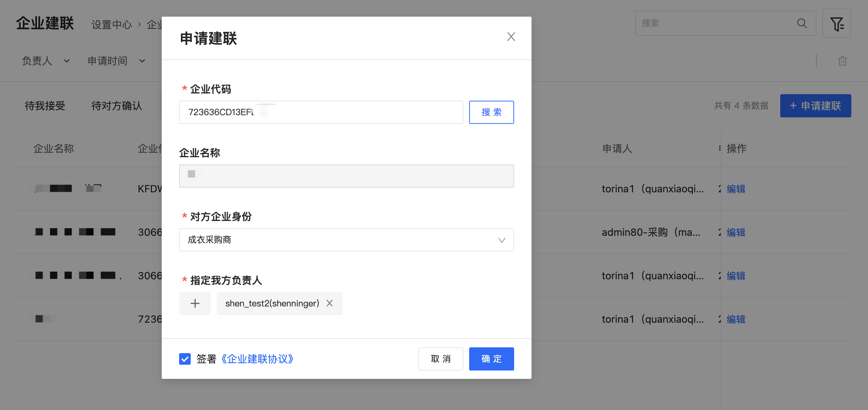Screen dimensions: 868x410
Task: Close the 申请建联 dialog with X icon
Action: (x=511, y=37)
